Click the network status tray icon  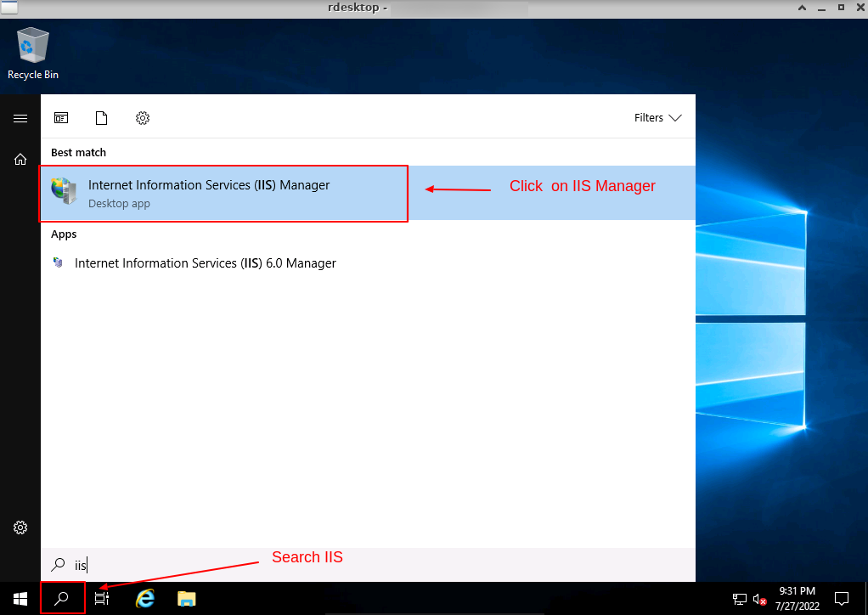point(740,599)
